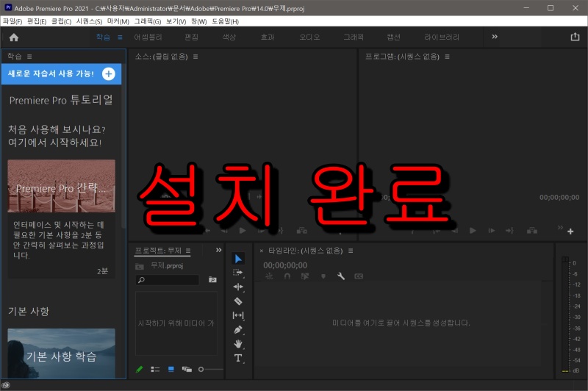Switch project panel to Freeform view

point(187,369)
